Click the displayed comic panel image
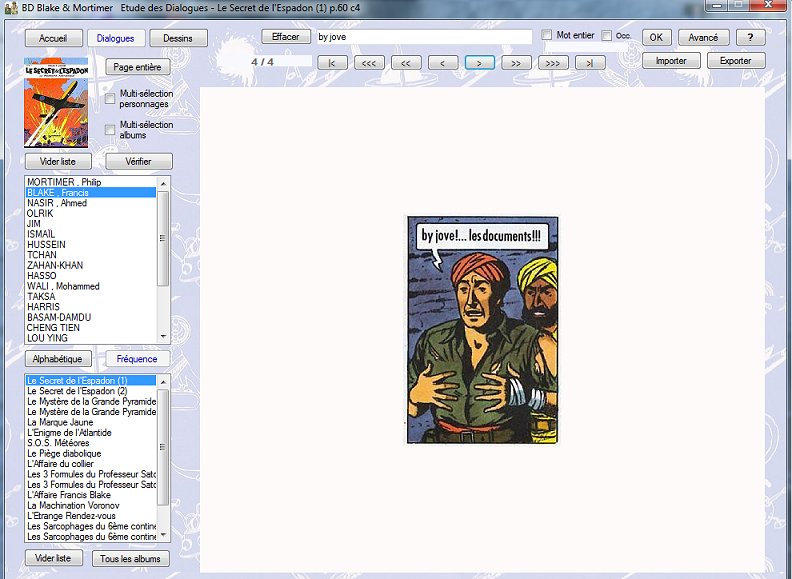The height and width of the screenshot is (579, 792). pyautogui.click(x=482, y=330)
